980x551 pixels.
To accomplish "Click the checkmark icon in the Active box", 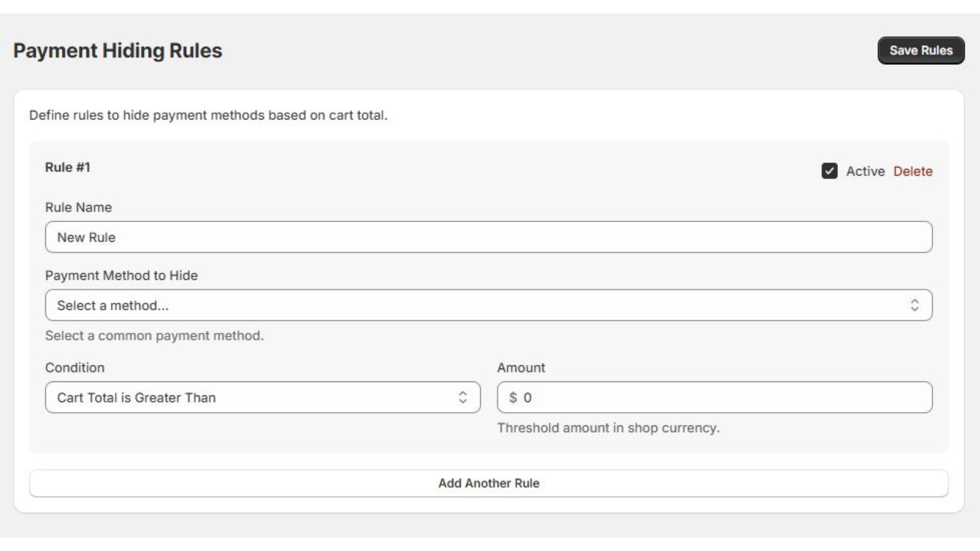I will pos(831,171).
